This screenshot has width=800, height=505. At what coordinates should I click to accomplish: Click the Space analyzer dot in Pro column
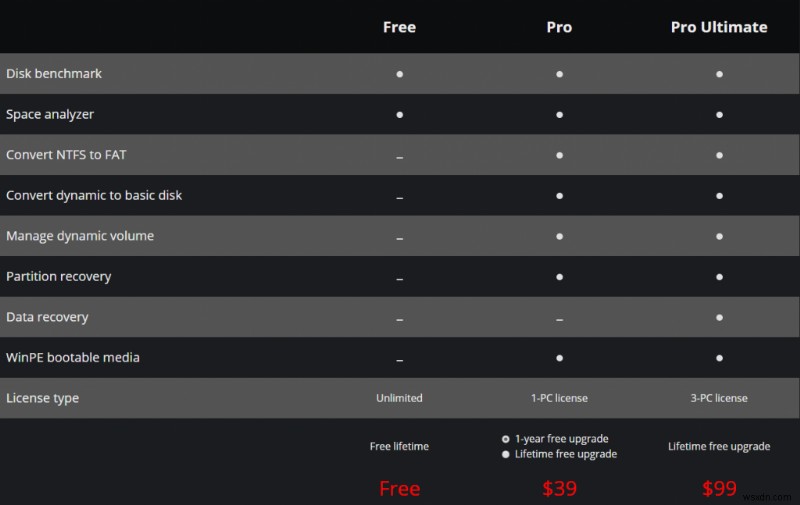click(559, 114)
